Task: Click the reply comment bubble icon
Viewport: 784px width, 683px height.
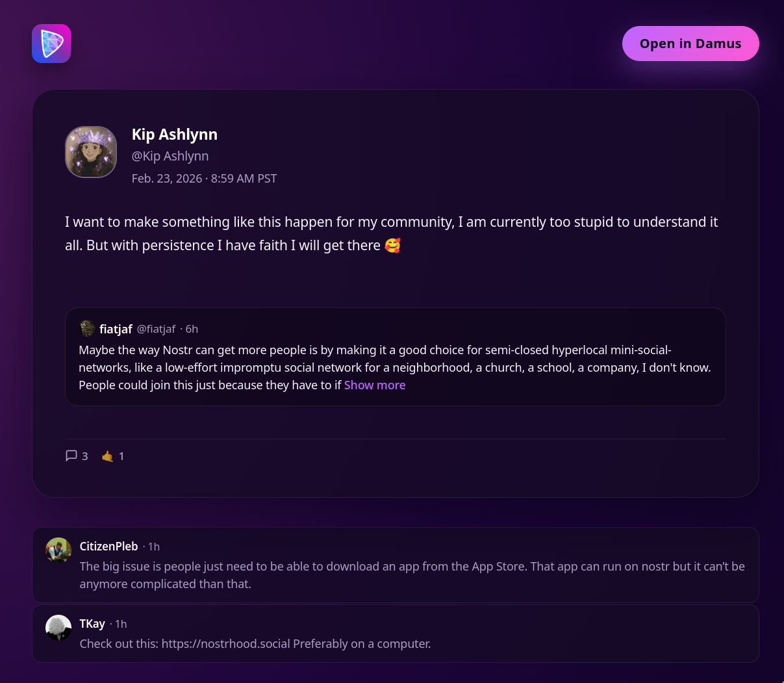Action: click(71, 456)
